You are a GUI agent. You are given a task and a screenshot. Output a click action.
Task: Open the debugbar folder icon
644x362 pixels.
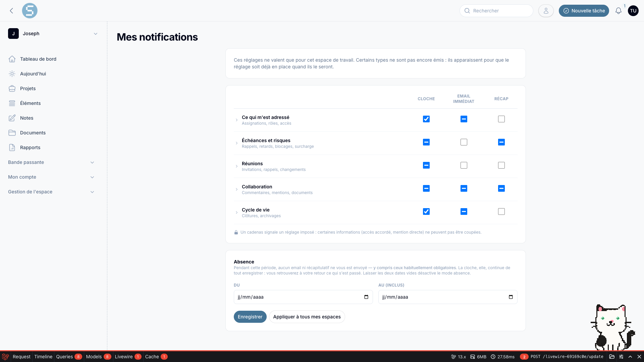pos(612,357)
